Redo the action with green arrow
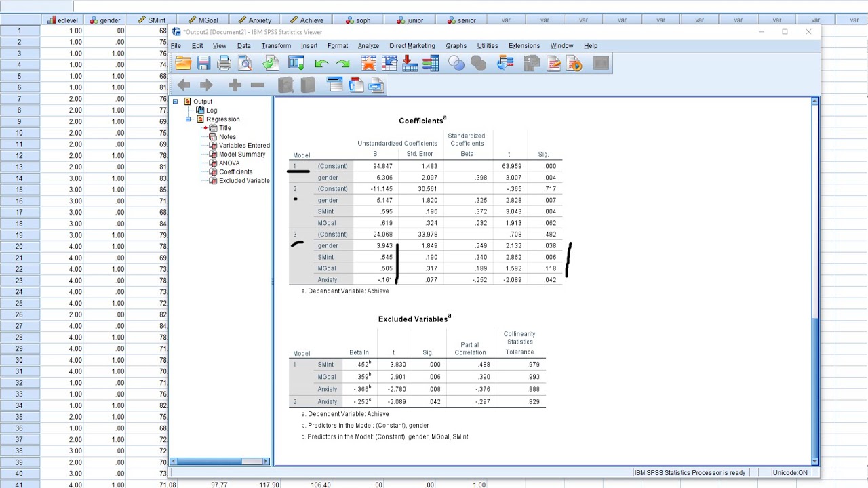Image resolution: width=868 pixels, height=488 pixels. click(342, 64)
